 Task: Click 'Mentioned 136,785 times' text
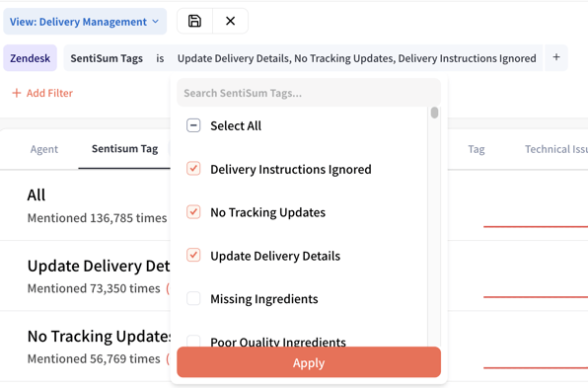97,218
